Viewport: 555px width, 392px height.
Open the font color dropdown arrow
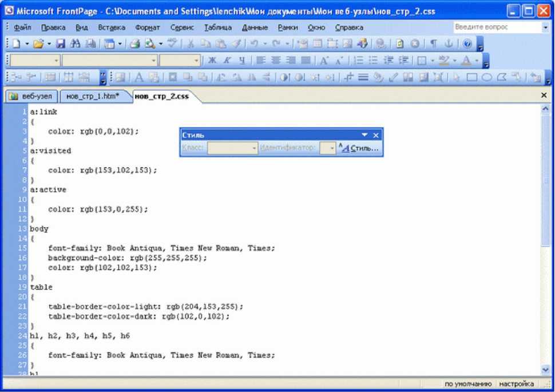(x=477, y=61)
